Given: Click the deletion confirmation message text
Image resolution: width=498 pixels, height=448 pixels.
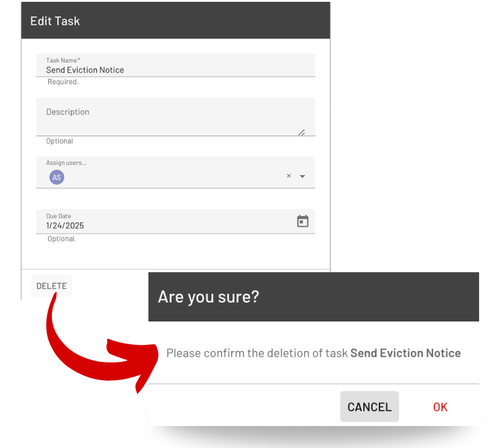Looking at the screenshot, I should pyautogui.click(x=313, y=353).
